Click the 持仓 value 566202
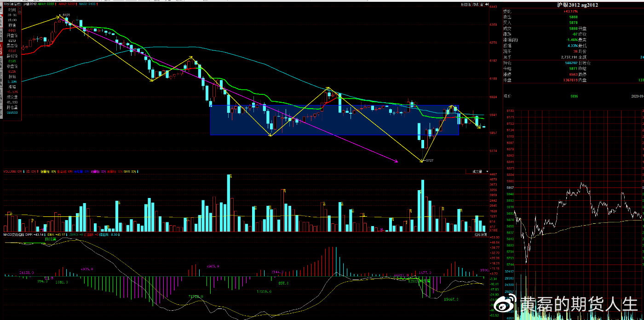The width and height of the screenshot is (644, 320). (x=572, y=63)
